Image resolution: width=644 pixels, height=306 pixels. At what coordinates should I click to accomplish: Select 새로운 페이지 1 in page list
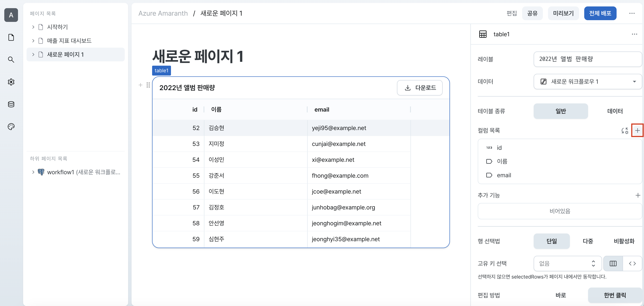click(75, 55)
